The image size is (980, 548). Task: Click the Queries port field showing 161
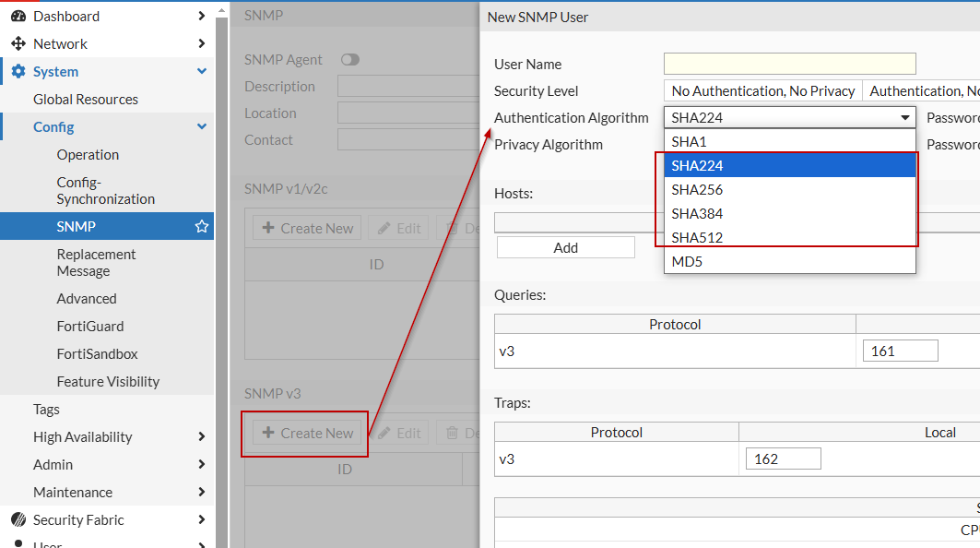(900, 351)
